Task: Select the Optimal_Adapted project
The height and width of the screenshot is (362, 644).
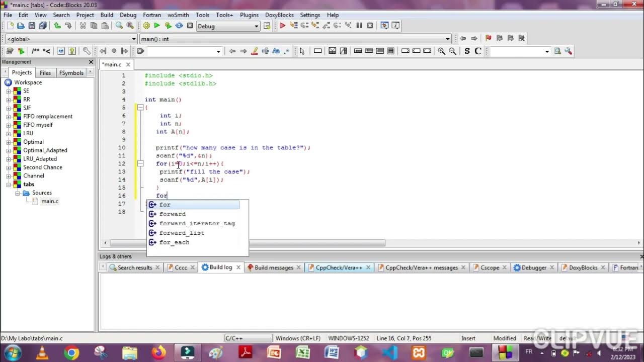Action: [x=45, y=150]
